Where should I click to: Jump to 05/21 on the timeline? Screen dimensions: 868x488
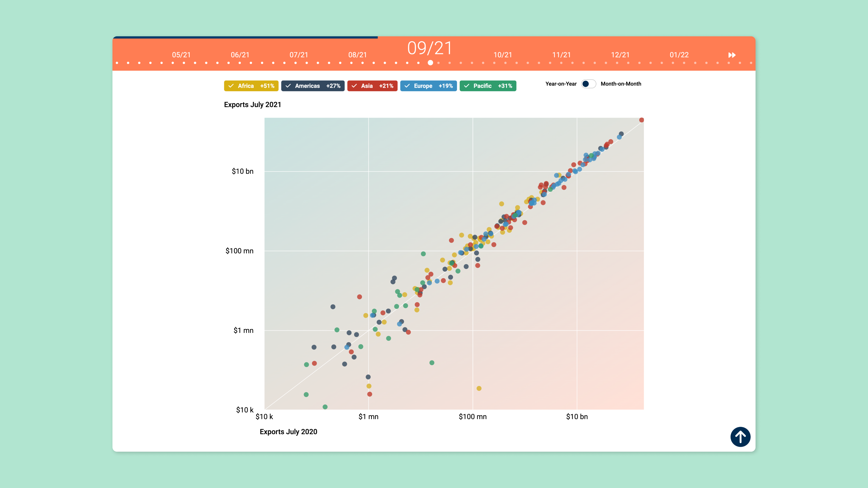coord(181,55)
